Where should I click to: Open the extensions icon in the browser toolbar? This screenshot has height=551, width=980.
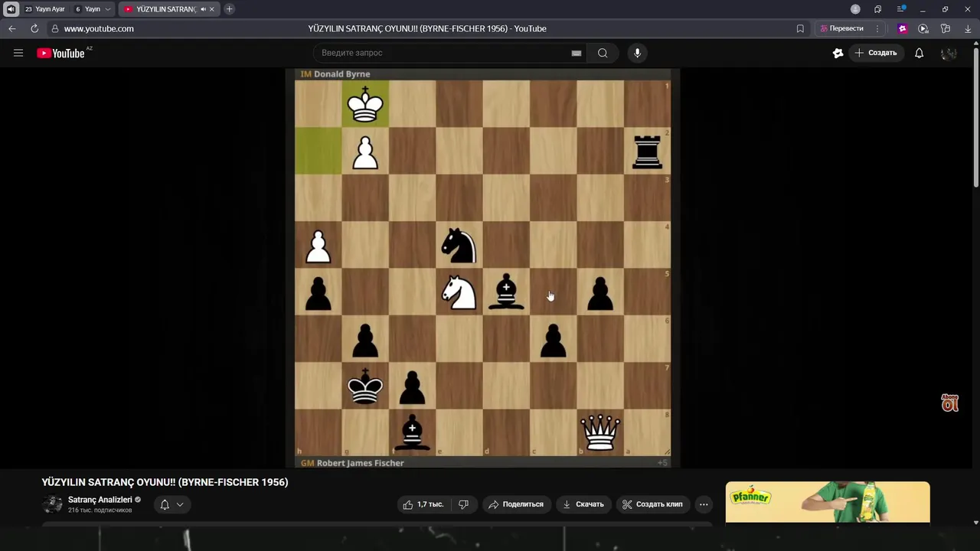[946, 28]
